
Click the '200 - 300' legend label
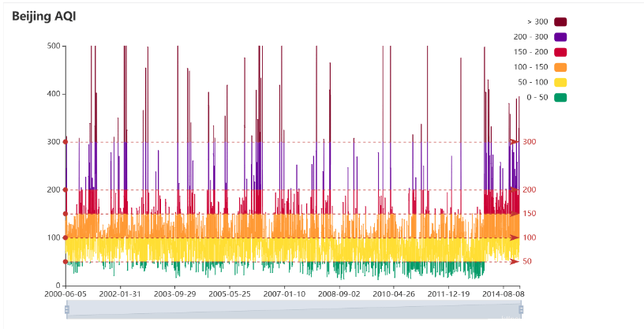(x=530, y=37)
